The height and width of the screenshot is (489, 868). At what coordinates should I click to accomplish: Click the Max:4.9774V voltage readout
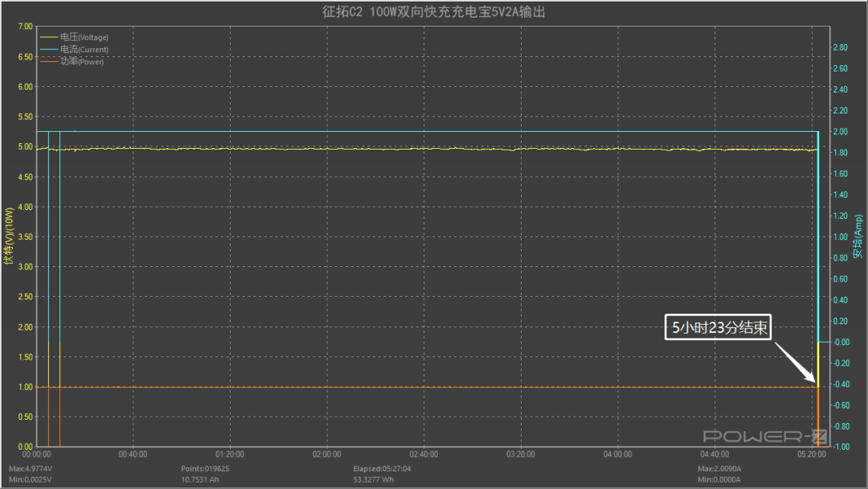(x=31, y=469)
